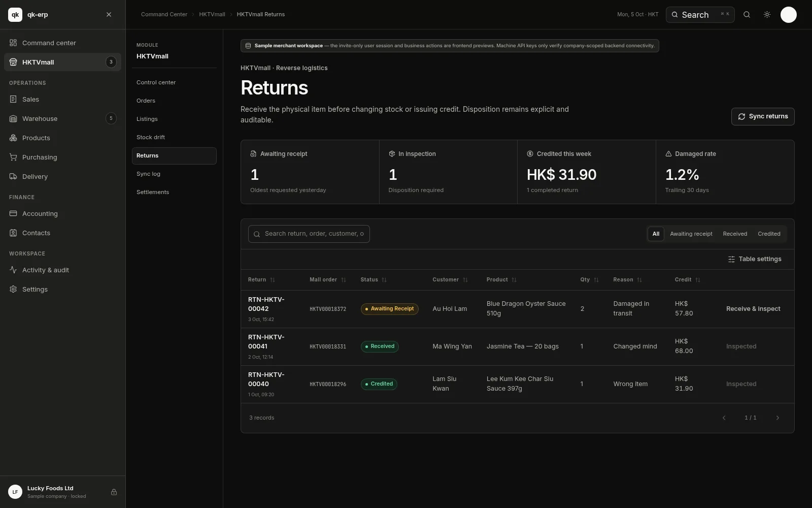Screen dimensions: 812x508
Task: Sort the table by Customer column
Action: [450, 280]
